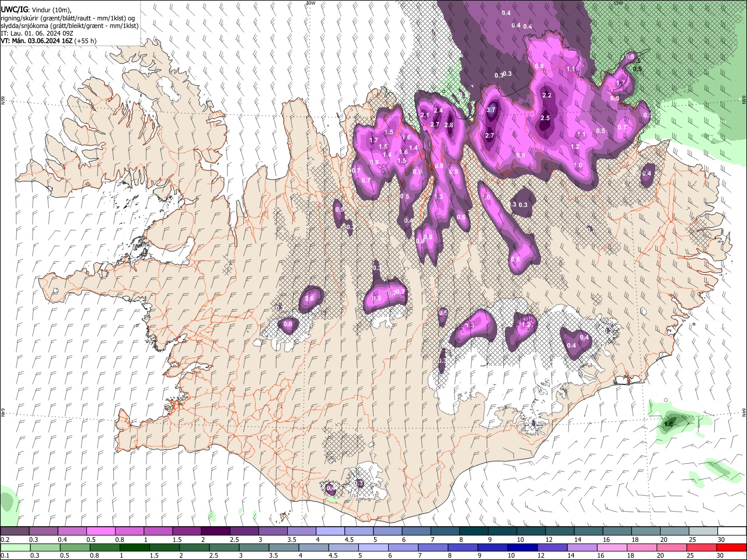747x560 pixels.
Task: Pick darkest purple upper swatch between 2 and 2.5
Action: coord(215,531)
